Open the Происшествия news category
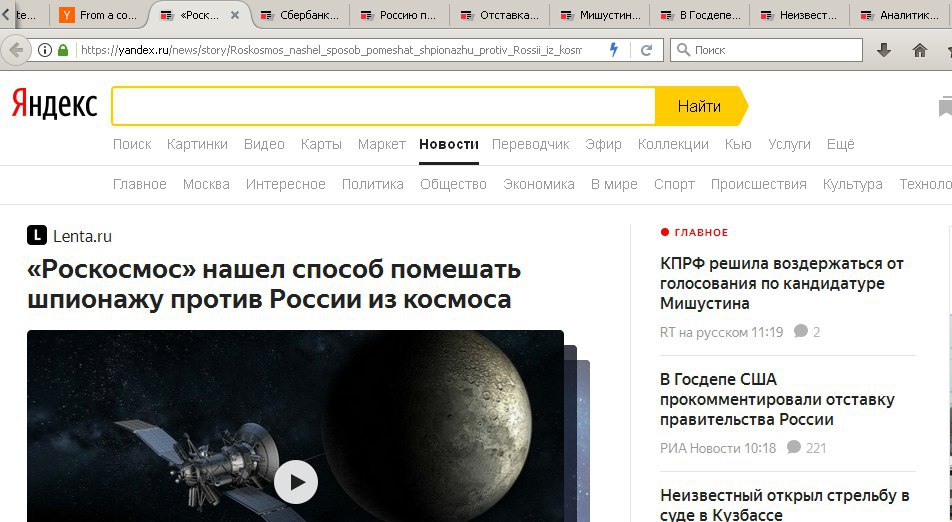 point(759,185)
